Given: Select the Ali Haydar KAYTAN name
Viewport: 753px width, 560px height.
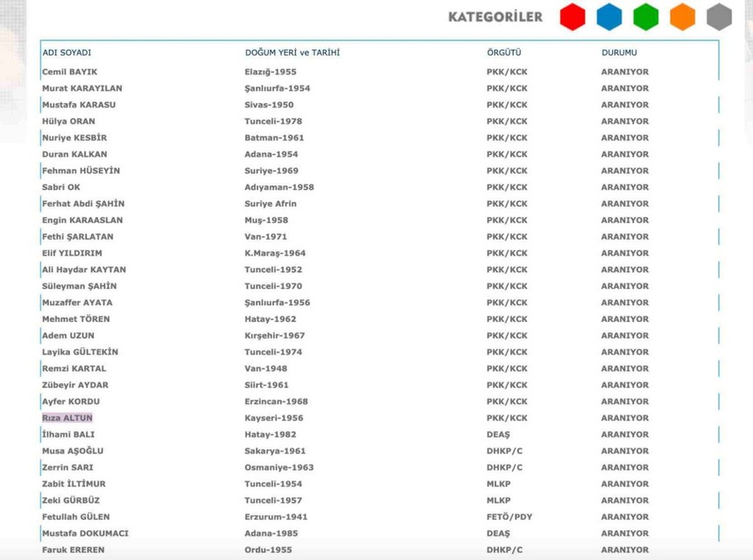Looking at the screenshot, I should click(84, 269).
